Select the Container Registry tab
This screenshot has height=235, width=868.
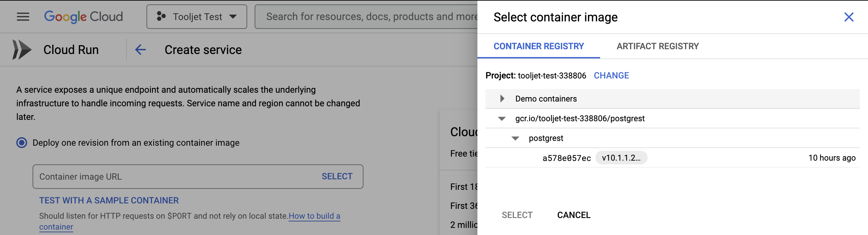click(x=538, y=46)
